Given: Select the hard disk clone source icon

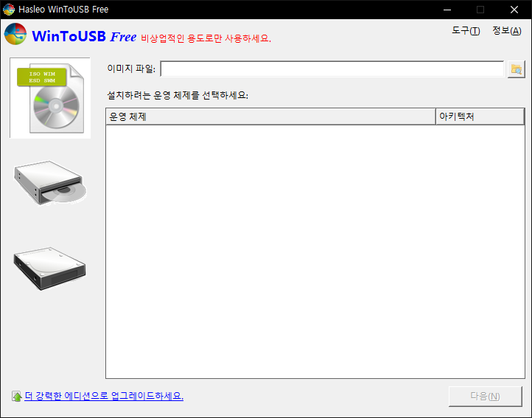Looking at the screenshot, I should (50, 268).
